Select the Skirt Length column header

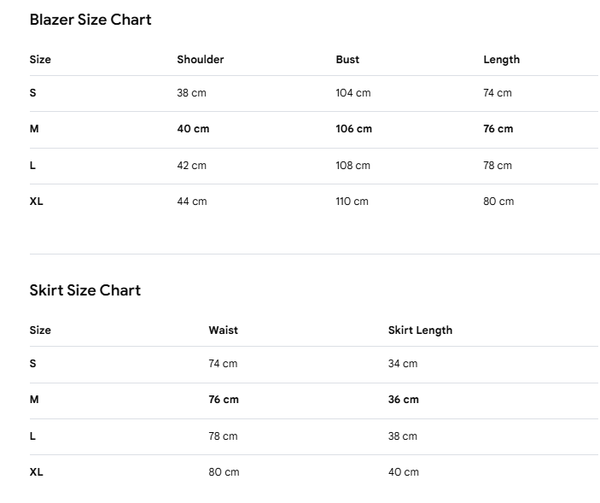pyautogui.click(x=420, y=330)
